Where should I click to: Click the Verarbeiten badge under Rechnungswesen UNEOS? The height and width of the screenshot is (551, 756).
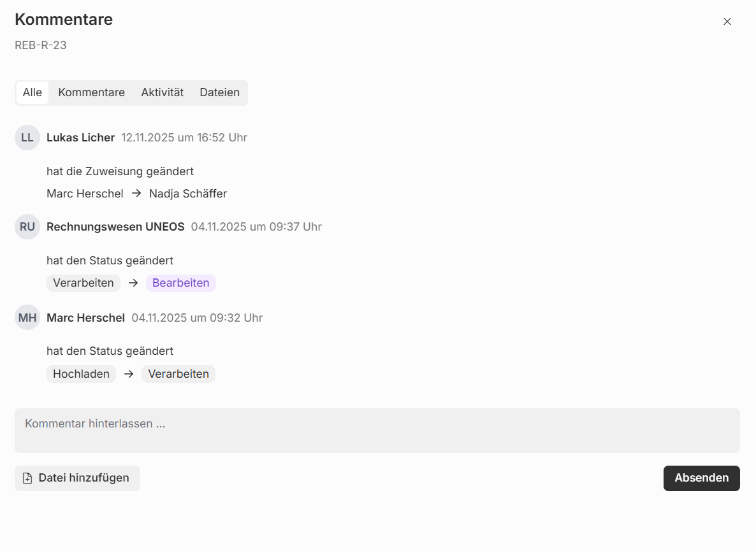pyautogui.click(x=83, y=283)
